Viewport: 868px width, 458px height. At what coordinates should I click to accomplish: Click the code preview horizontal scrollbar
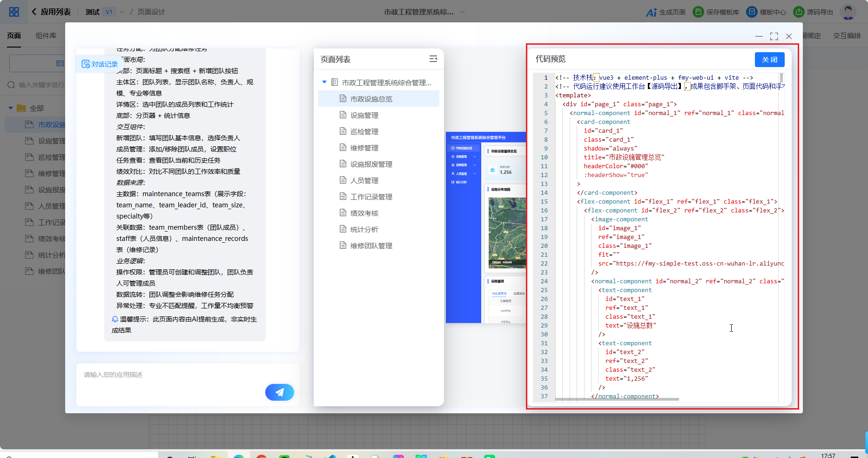617,399
